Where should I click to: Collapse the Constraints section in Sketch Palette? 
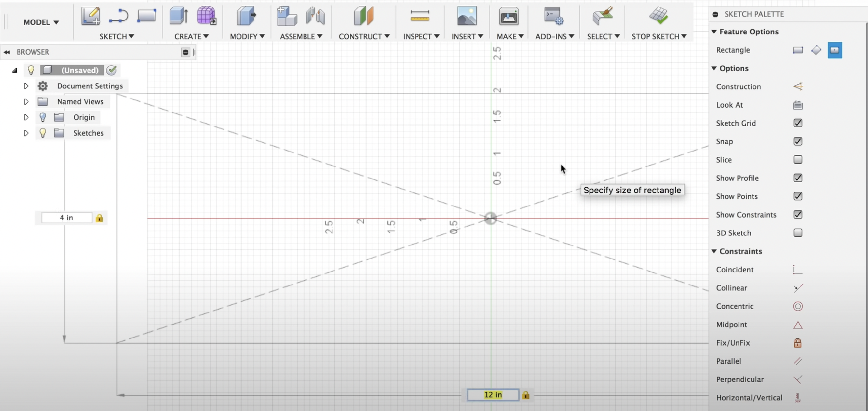point(715,251)
